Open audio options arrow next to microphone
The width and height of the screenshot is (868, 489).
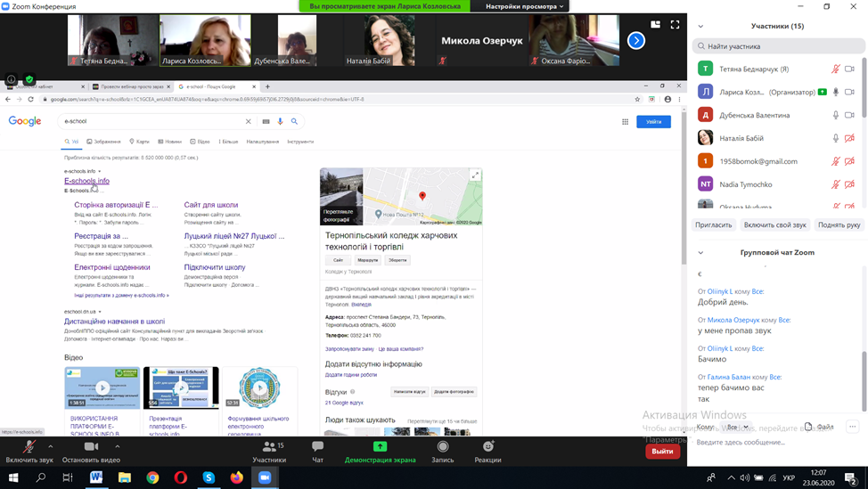point(51,446)
